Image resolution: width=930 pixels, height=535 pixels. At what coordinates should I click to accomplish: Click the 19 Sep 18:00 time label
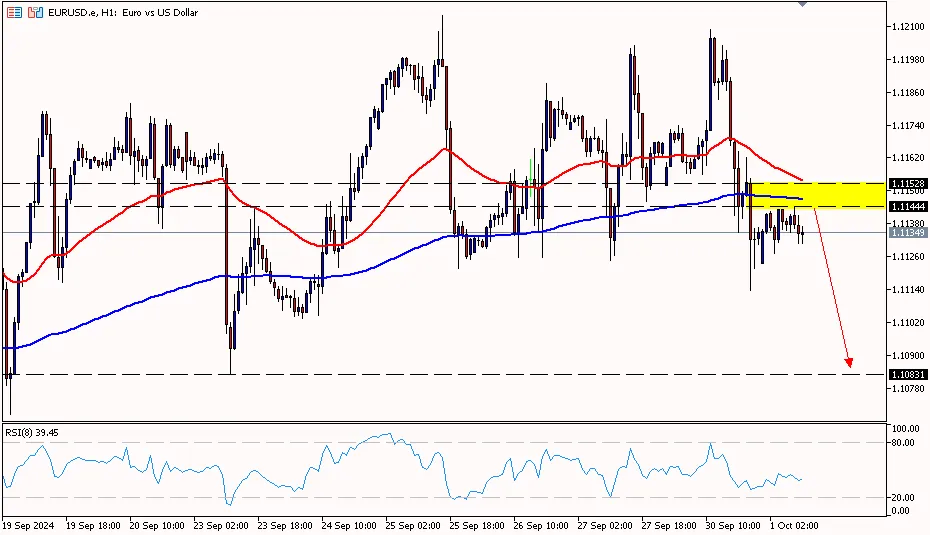click(x=93, y=526)
